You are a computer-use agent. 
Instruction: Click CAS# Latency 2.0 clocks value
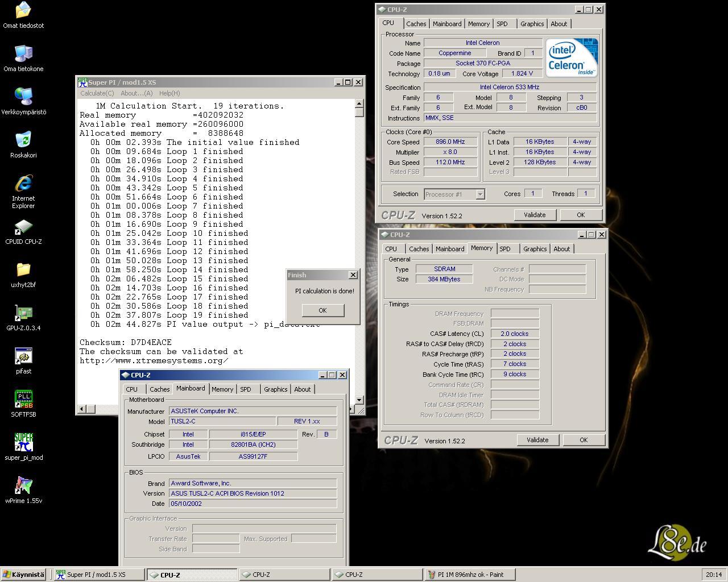[515, 334]
